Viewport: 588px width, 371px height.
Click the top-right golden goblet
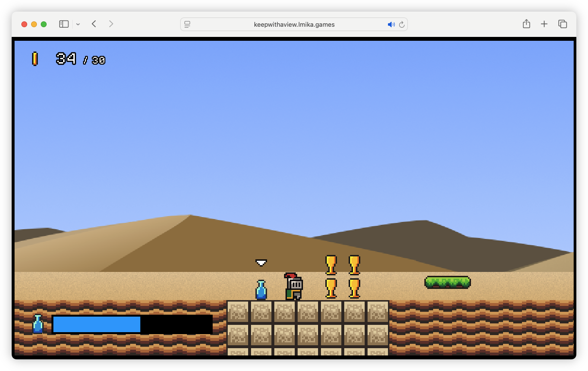354,265
